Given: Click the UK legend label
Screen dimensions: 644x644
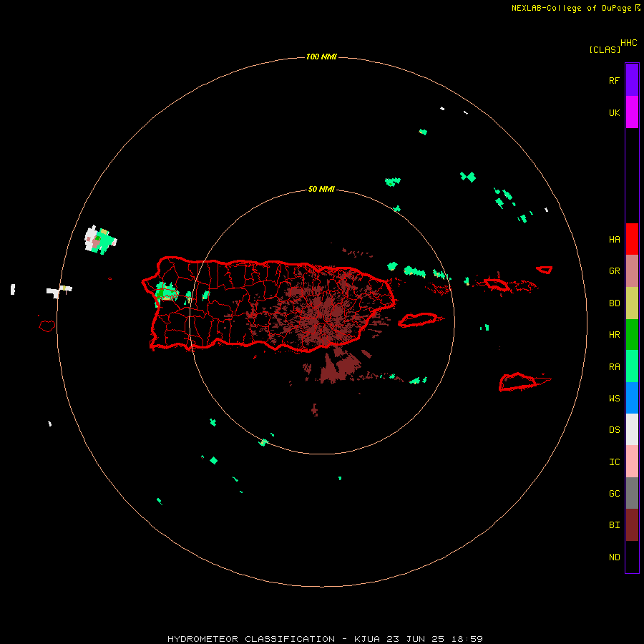Looking at the screenshot, I should (x=614, y=112).
